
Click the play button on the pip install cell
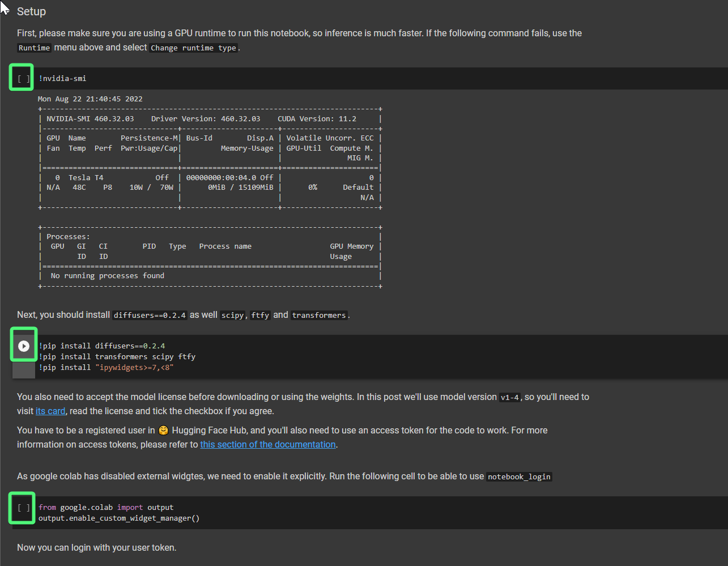[23, 345]
